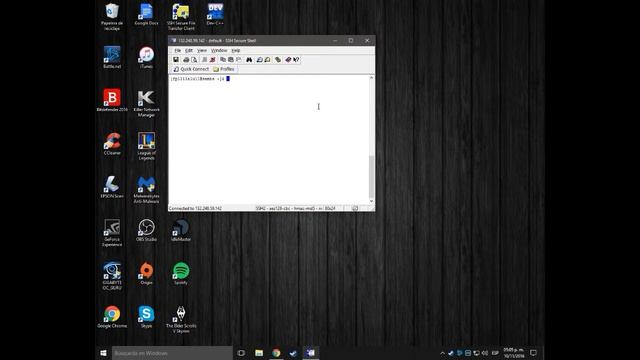Open the Help menu
This screenshot has height=360, width=640.
pyautogui.click(x=236, y=50)
